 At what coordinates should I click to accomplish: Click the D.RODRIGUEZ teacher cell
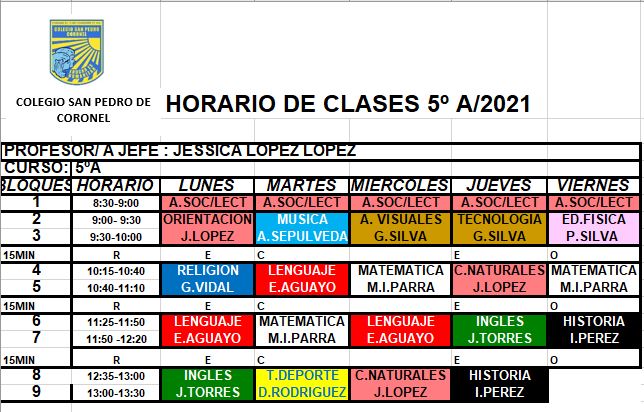pos(303,392)
